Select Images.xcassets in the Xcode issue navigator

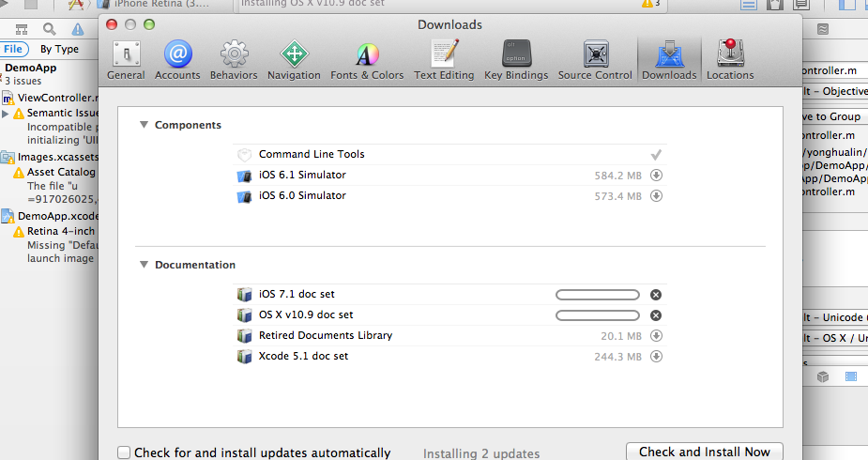click(x=50, y=157)
